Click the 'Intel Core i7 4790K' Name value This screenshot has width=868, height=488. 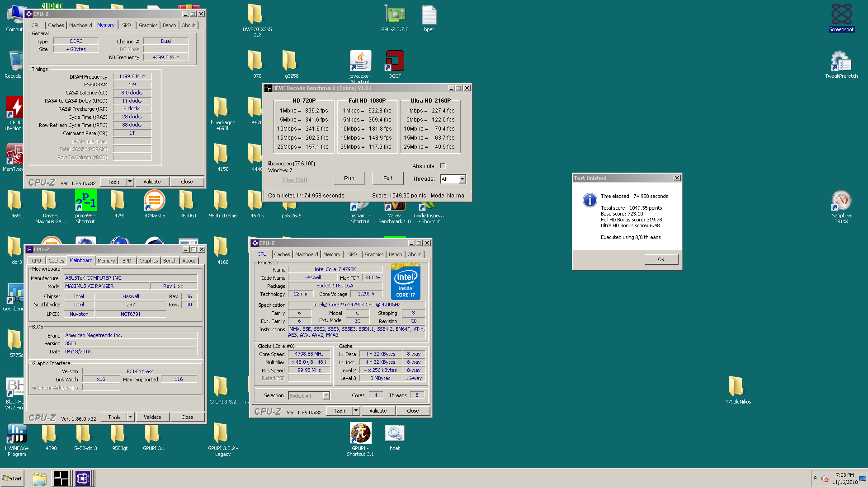tap(335, 269)
